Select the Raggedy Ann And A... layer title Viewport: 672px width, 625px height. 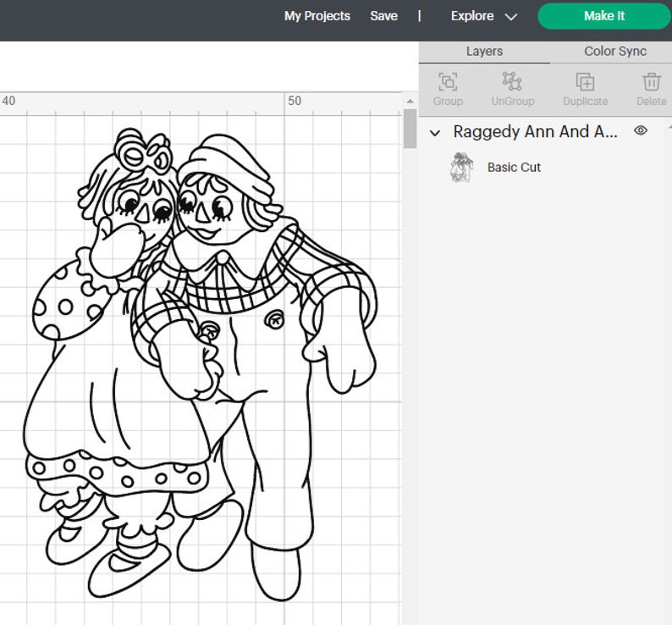coord(535,132)
